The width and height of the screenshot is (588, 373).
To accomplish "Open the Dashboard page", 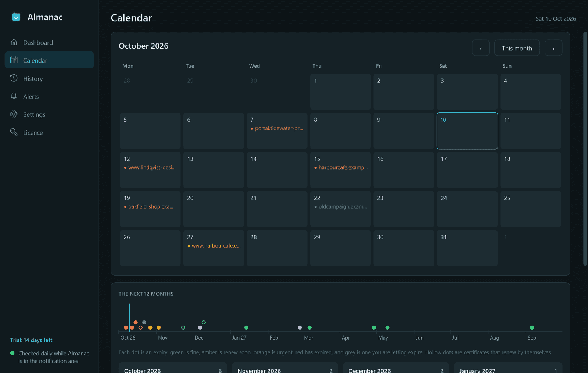I will (x=49, y=42).
